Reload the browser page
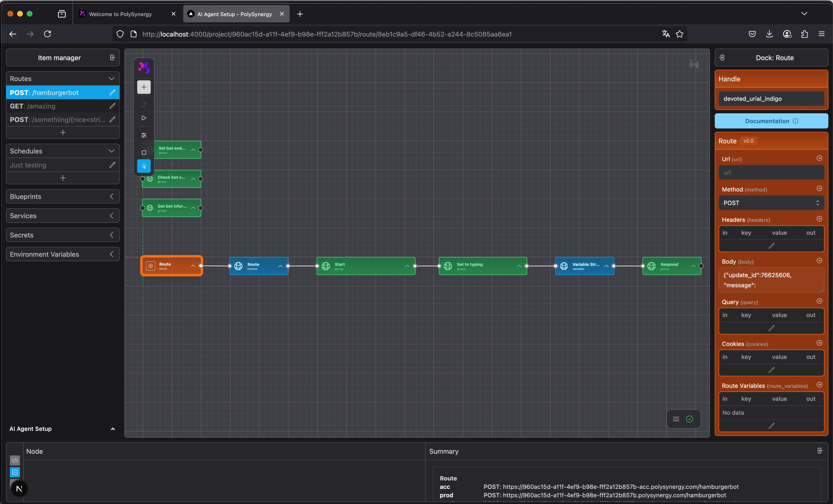 pos(47,34)
